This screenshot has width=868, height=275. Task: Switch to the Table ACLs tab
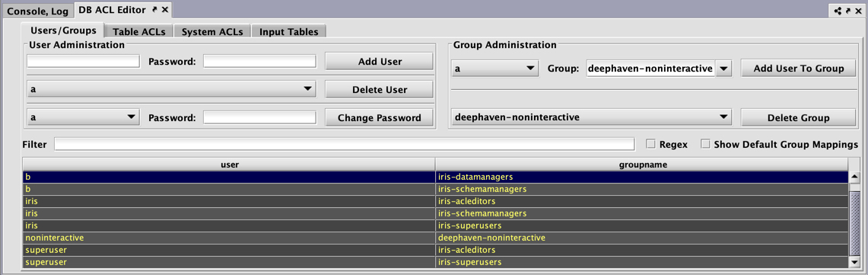click(139, 31)
